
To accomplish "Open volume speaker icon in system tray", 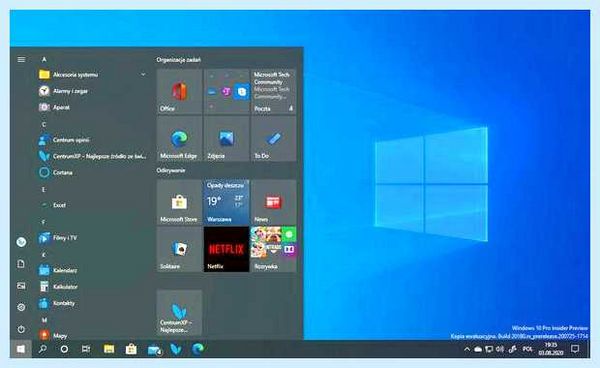I will [500, 349].
